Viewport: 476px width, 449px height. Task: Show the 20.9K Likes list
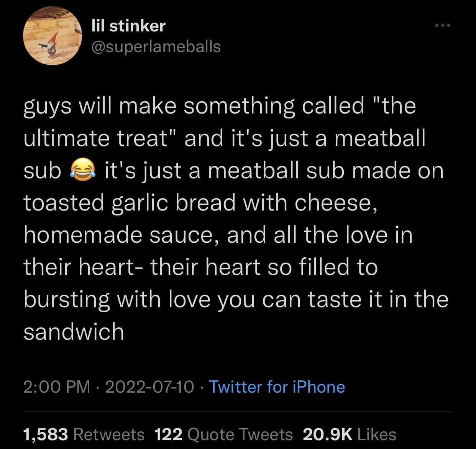[x=349, y=434]
